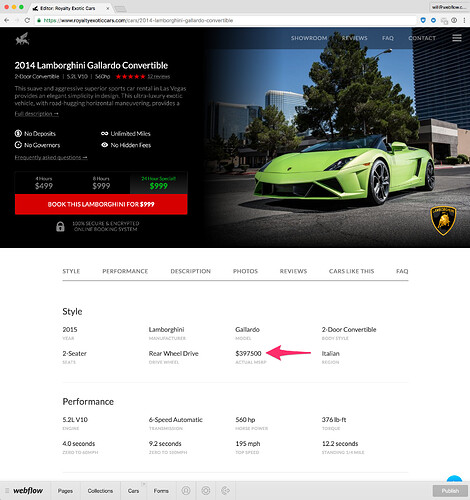This screenshot has height=500, width=470.
Task: Jump to the Description section tab
Action: click(191, 271)
